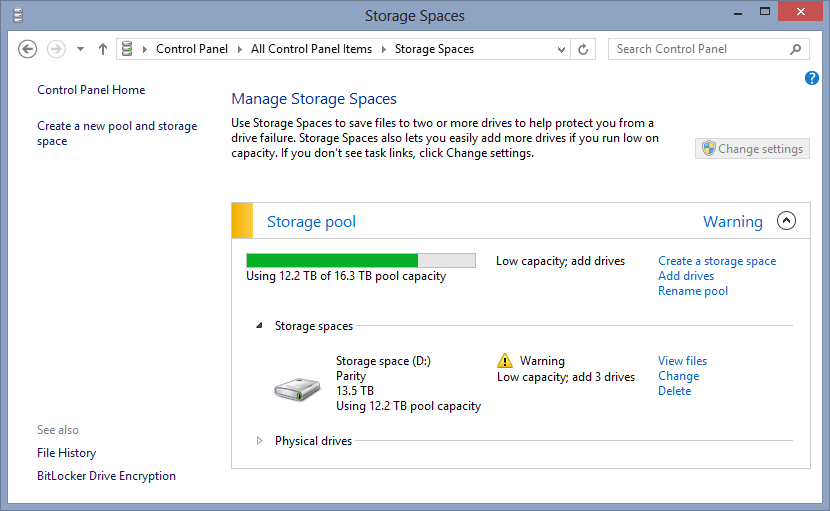Click the Change settings button
Screen dimensions: 830x511
click(x=752, y=149)
